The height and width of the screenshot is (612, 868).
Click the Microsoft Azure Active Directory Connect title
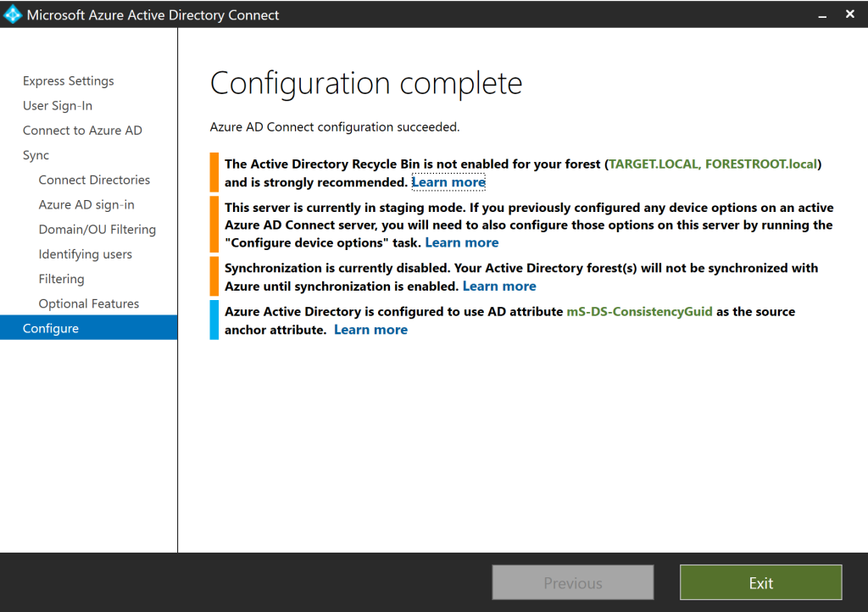tap(153, 15)
